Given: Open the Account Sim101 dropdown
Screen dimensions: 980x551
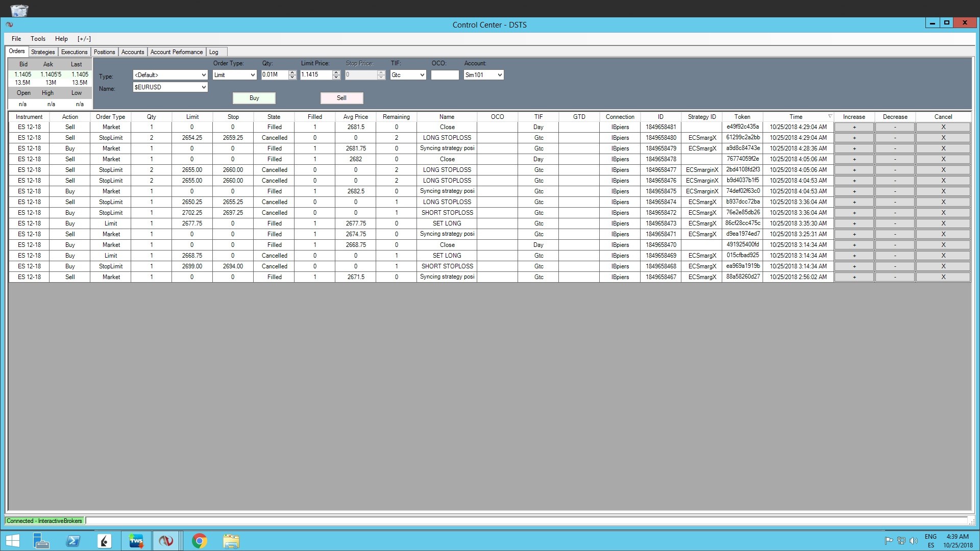Looking at the screenshot, I should (499, 75).
